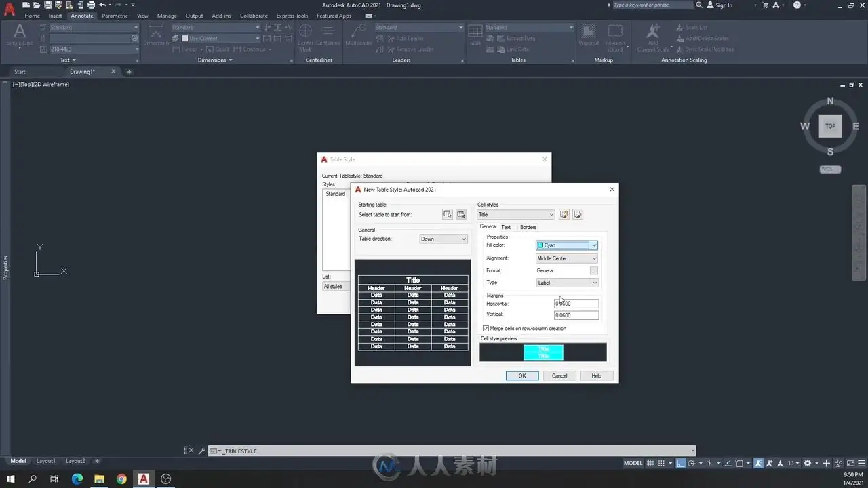The width and height of the screenshot is (868, 488).
Task: Open the Parametric ribbon tab
Action: pyautogui.click(x=115, y=16)
